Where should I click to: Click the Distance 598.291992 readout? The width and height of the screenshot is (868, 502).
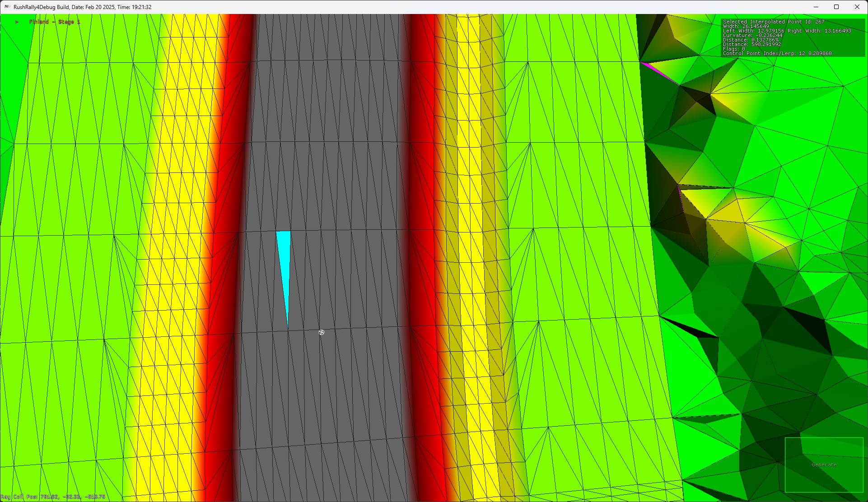[751, 44]
